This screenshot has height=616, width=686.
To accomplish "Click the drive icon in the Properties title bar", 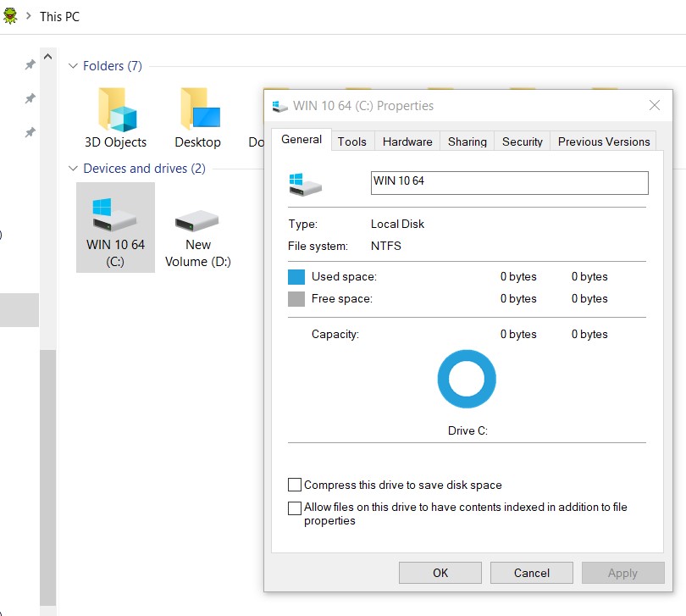I will coord(279,106).
